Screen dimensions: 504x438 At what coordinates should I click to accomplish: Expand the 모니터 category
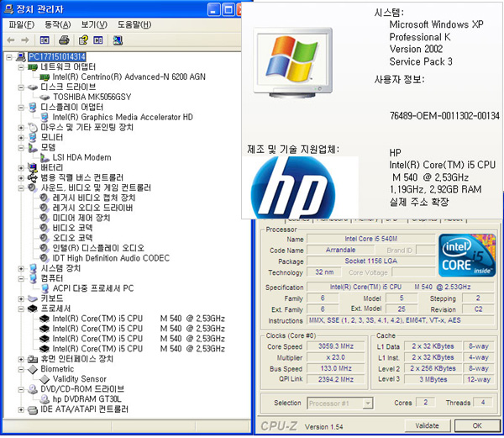[x=21, y=138]
